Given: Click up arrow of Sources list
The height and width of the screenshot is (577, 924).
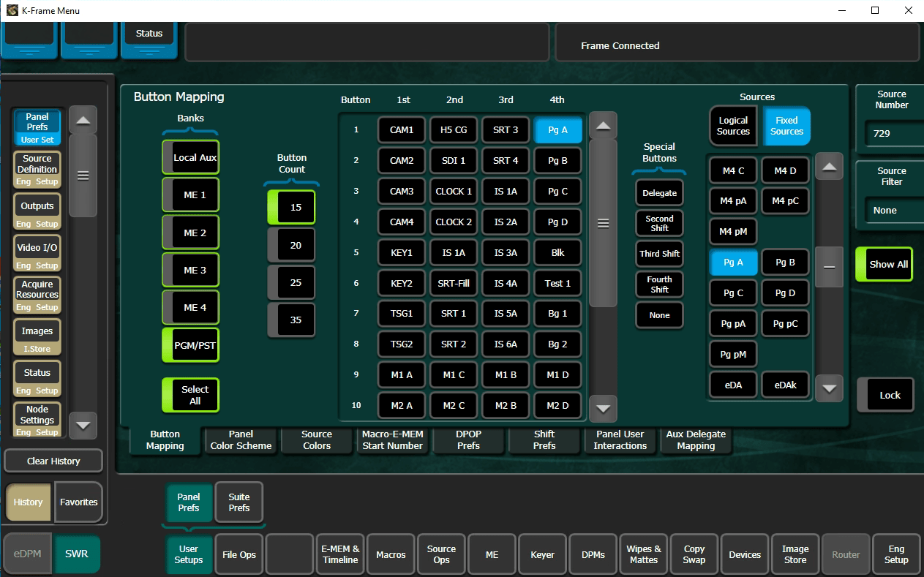Looking at the screenshot, I should click(828, 167).
